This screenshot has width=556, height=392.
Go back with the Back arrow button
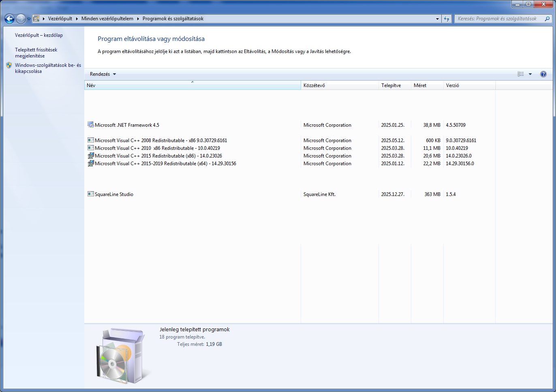pos(9,19)
